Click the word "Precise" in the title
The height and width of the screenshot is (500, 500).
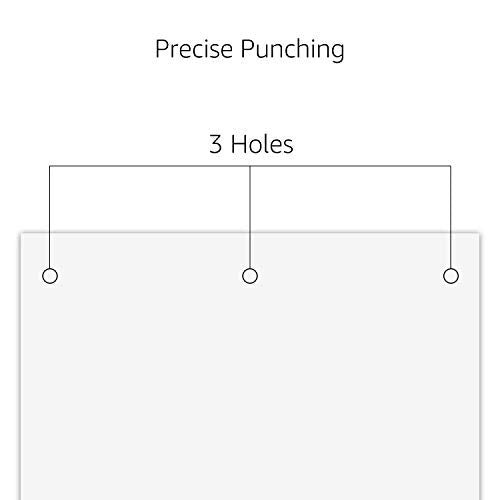pyautogui.click(x=194, y=49)
